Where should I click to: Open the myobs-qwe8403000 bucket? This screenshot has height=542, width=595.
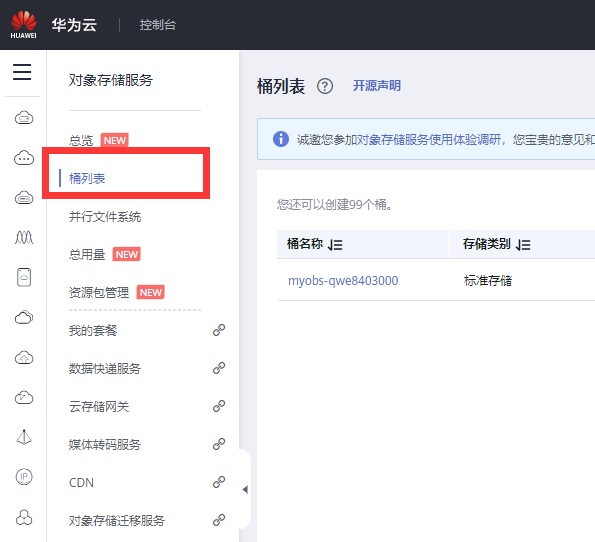(343, 281)
